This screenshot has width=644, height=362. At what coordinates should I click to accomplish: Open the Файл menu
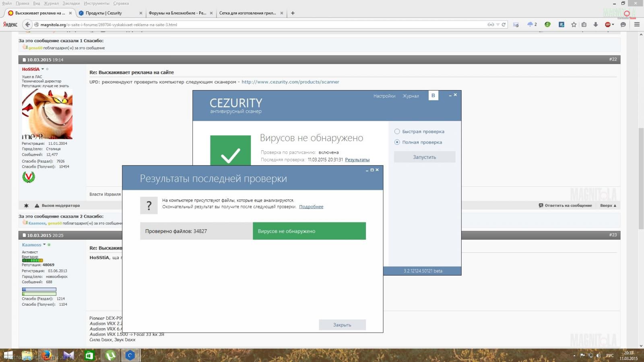7,3
